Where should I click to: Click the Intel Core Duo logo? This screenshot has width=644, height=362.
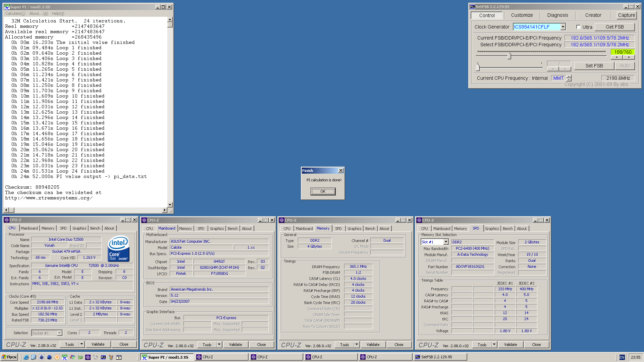118,248
